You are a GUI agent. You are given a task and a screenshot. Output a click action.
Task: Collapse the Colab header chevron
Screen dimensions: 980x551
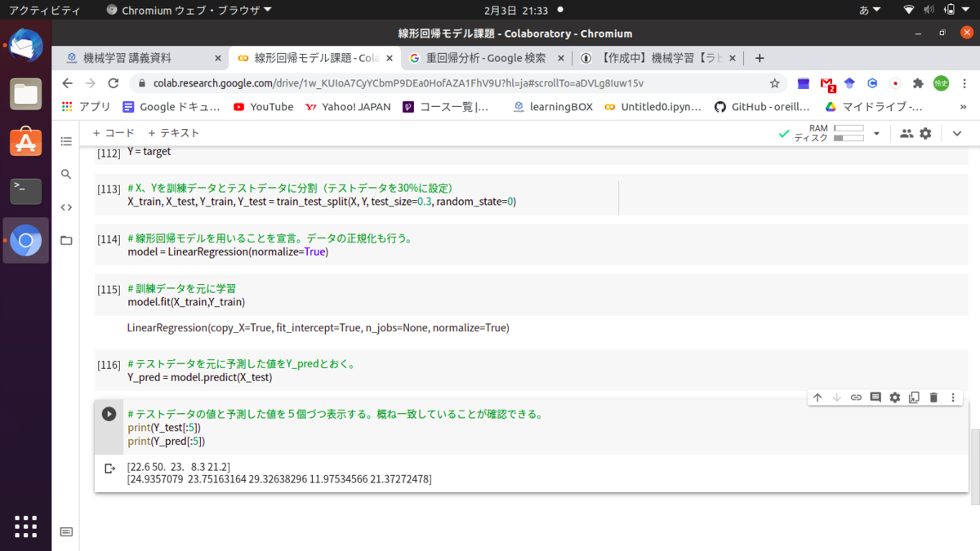957,133
